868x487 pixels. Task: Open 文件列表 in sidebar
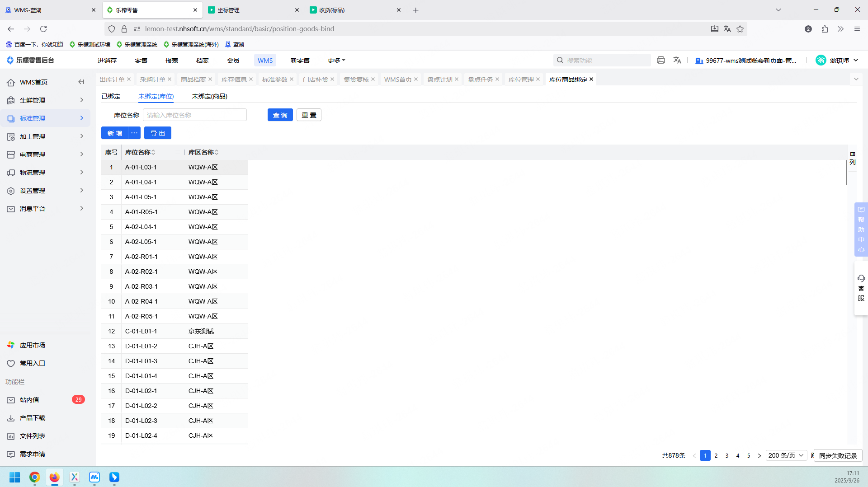click(x=32, y=436)
